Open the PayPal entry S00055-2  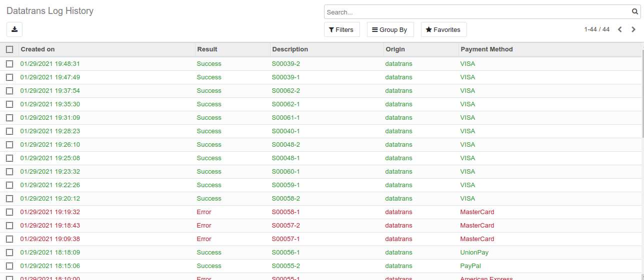[285, 266]
